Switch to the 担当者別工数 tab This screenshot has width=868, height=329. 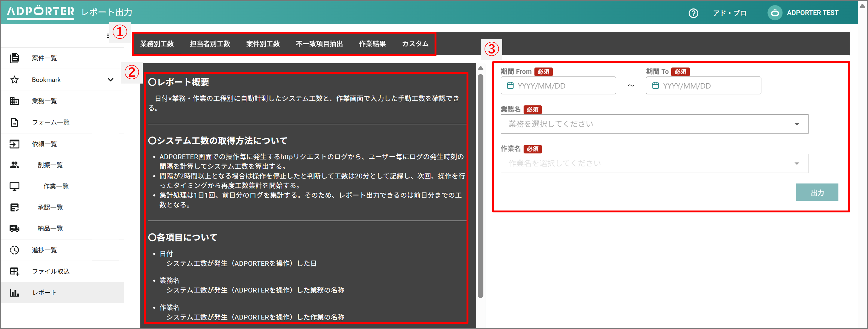click(210, 44)
